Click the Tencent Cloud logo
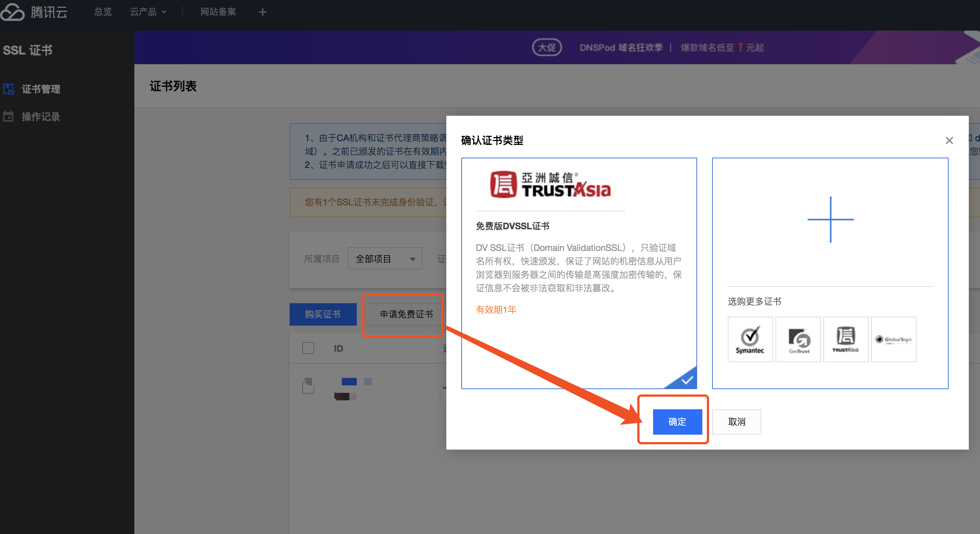 (x=34, y=12)
